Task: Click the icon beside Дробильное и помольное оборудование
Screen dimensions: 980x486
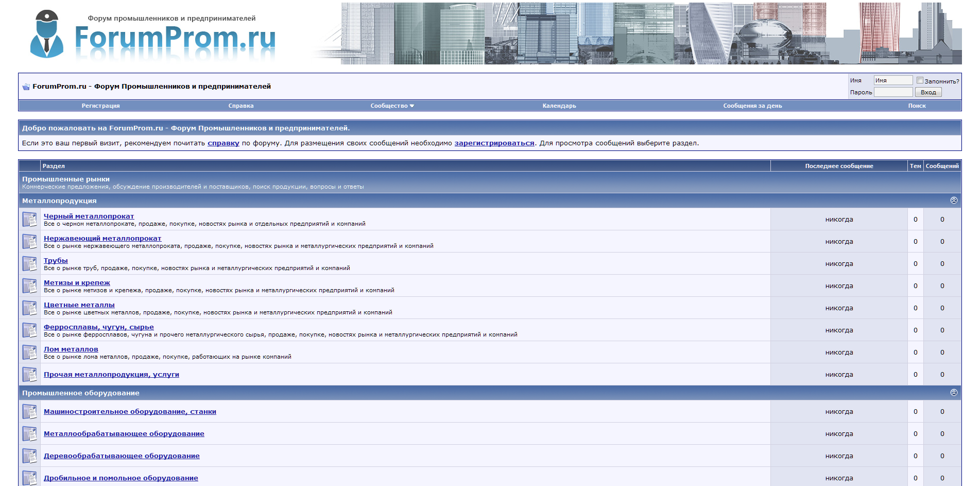Action: [28, 478]
